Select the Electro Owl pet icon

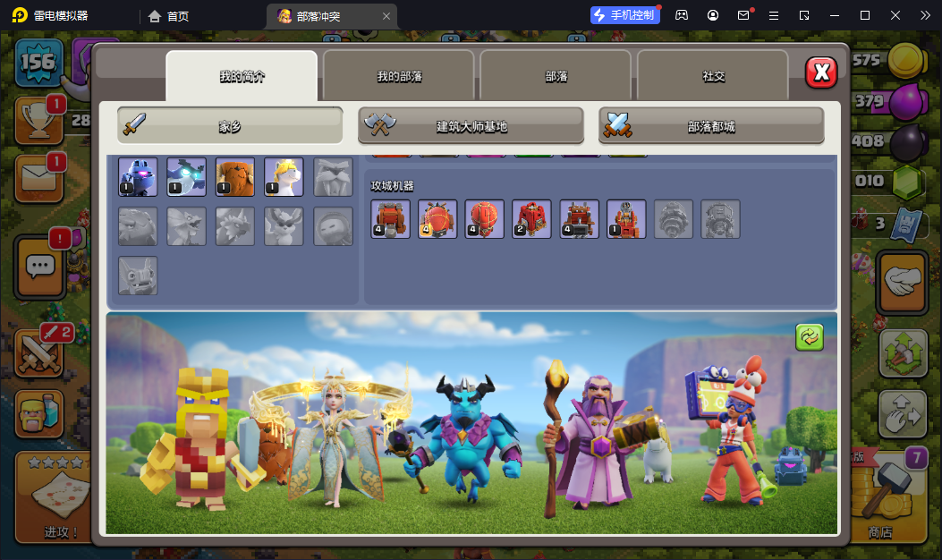(x=186, y=176)
